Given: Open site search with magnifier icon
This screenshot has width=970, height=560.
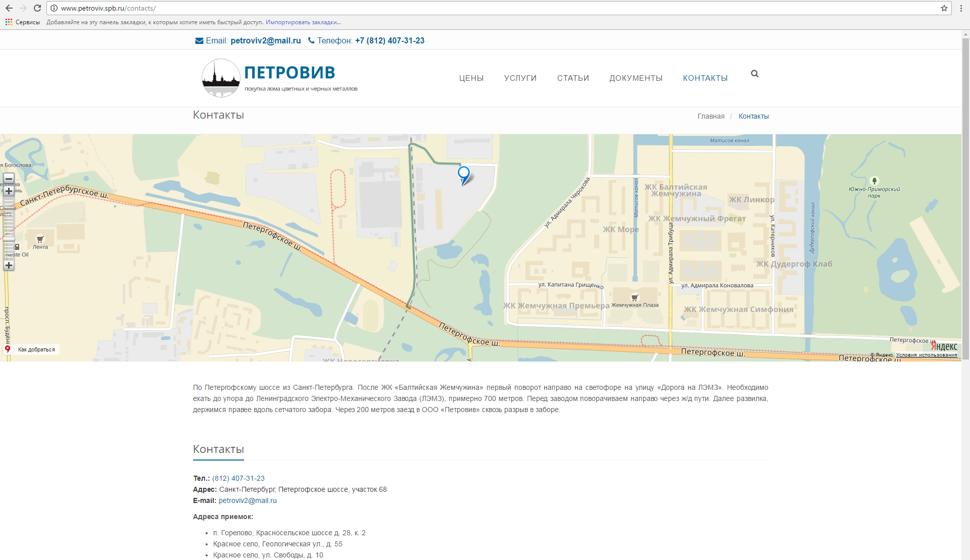Looking at the screenshot, I should 754,74.
